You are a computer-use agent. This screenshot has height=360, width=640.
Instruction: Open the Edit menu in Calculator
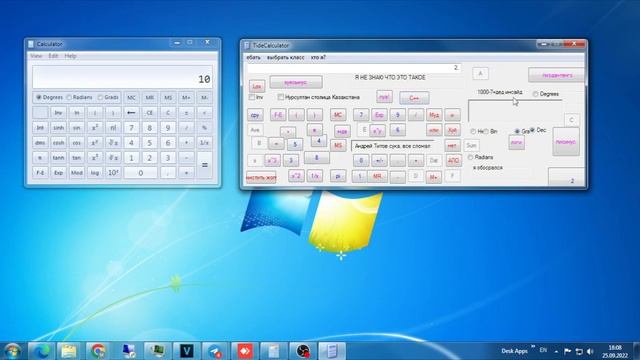[x=53, y=56]
